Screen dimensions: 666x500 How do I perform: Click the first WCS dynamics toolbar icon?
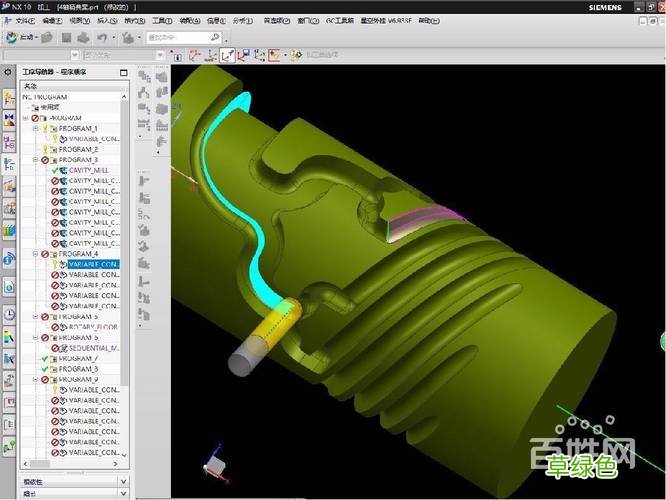pyautogui.click(x=195, y=55)
